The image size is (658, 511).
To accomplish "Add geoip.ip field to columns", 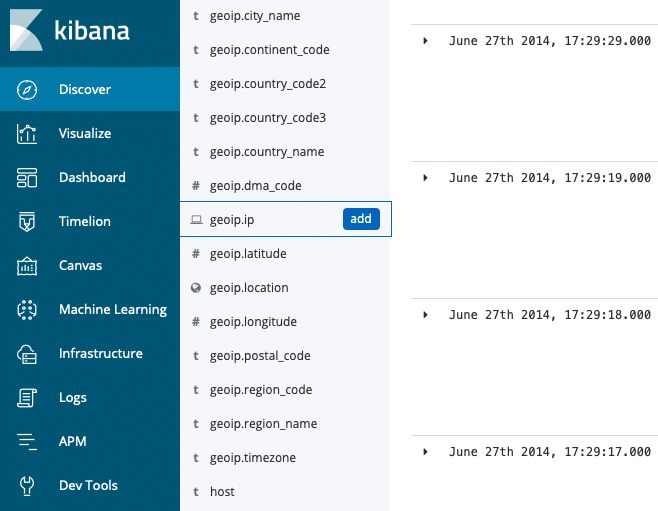I will (361, 219).
